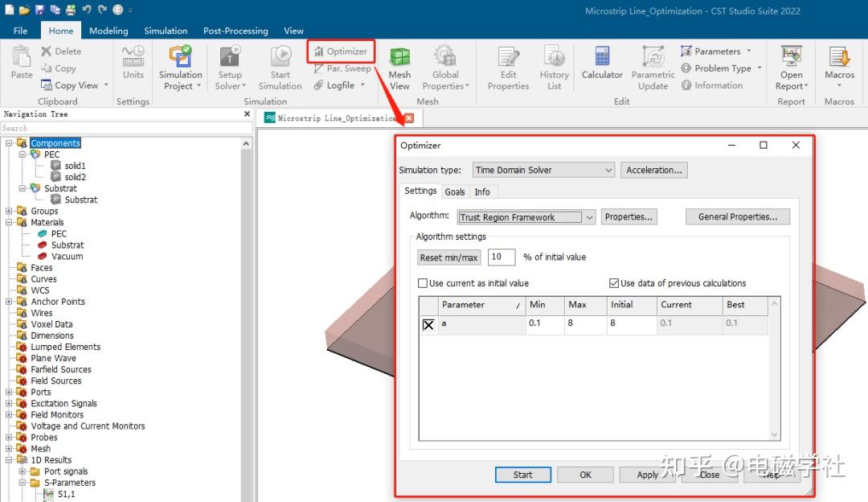Click the percent of initial value field
This screenshot has height=502, width=868.
click(x=501, y=257)
